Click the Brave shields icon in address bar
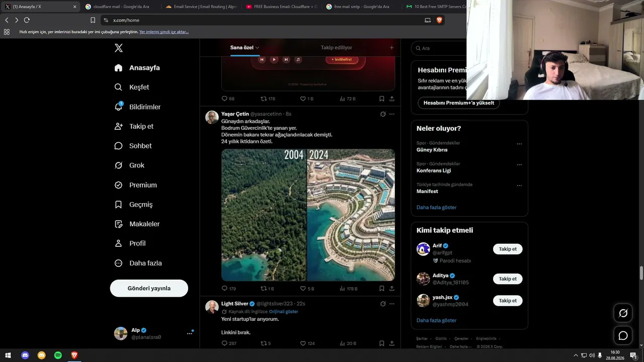The height and width of the screenshot is (362, 644). (439, 20)
